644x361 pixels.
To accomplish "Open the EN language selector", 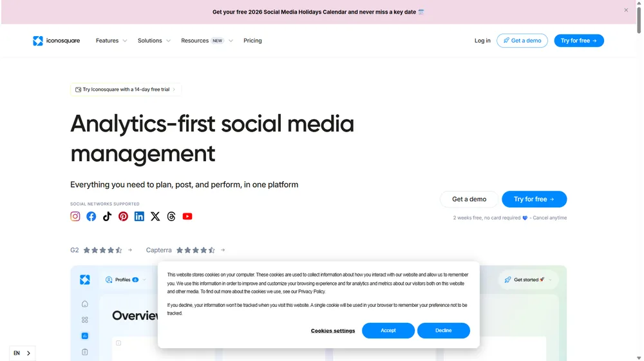I will (x=22, y=353).
